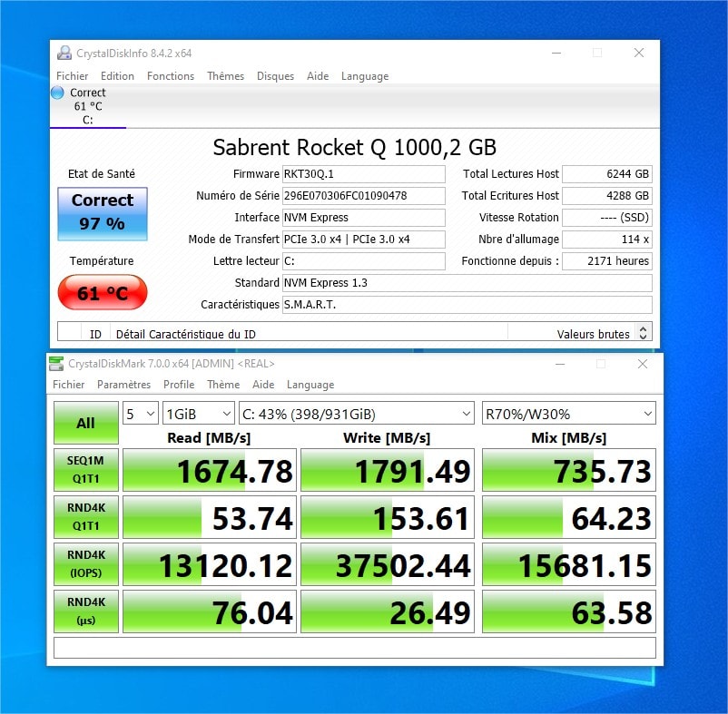
Task: Run all benchmarks with the All button
Action: point(86,423)
